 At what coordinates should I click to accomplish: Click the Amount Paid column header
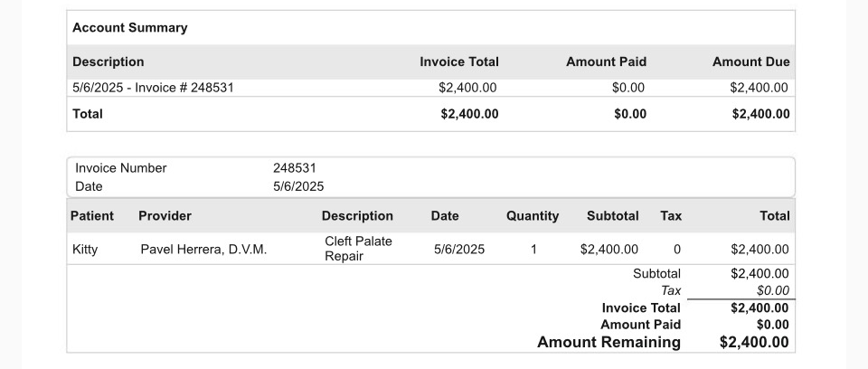(606, 62)
